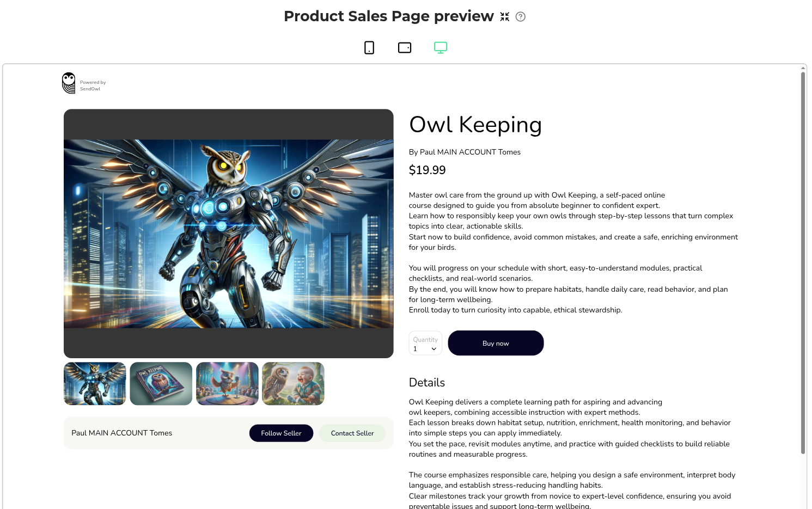The image size is (812, 509).
Task: Click the Quantity dropdown chevron arrow
Action: point(434,349)
